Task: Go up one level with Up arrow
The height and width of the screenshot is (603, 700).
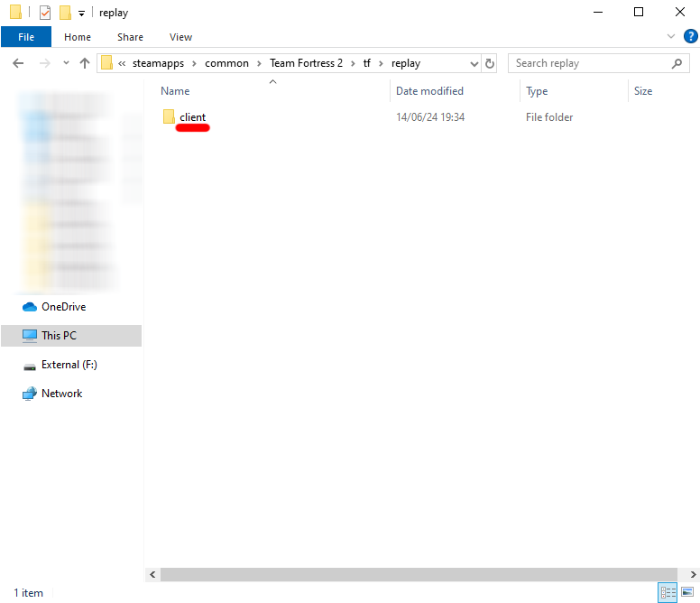Action: (85, 63)
